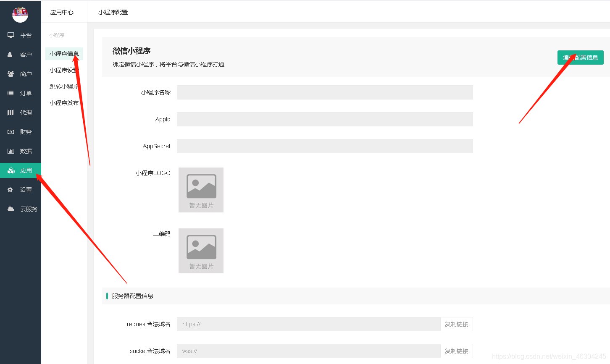Select the 代理 menu item

click(x=21, y=113)
